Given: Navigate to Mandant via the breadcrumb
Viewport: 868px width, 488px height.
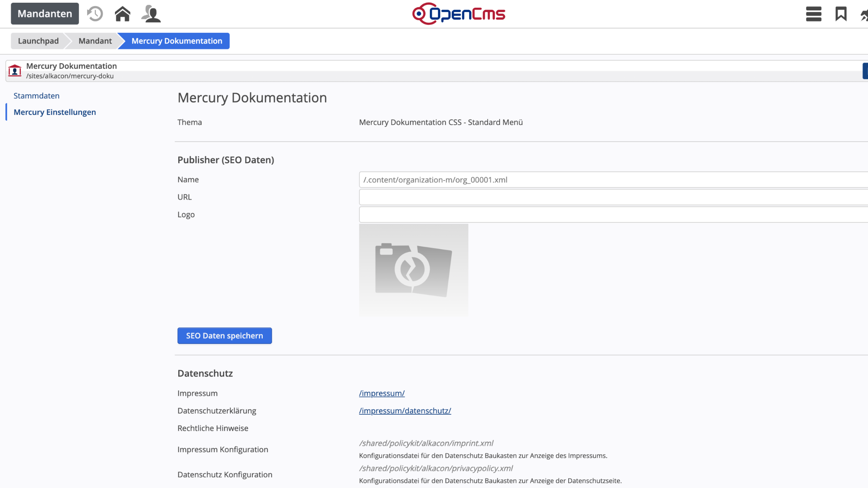Looking at the screenshot, I should [x=95, y=41].
